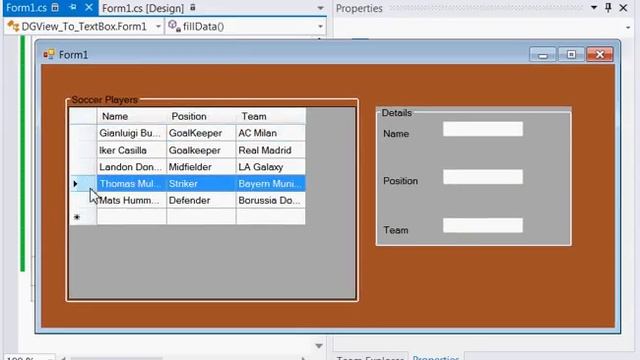Select the Landon Don... name cell
The width and height of the screenshot is (640, 360).
pos(132,167)
